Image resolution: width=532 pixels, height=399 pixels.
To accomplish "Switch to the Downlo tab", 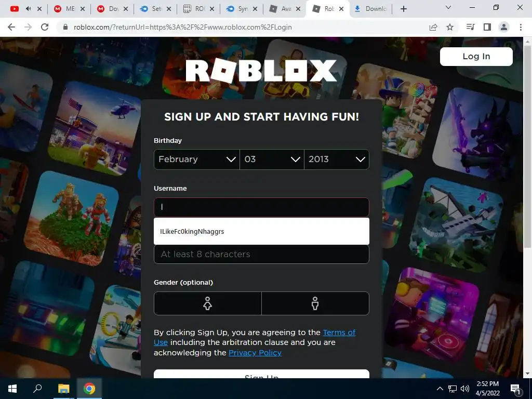I will 370,9.
